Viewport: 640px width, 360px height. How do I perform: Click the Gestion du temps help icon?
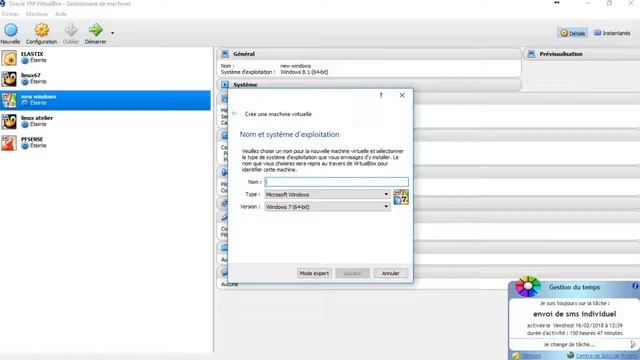(x=636, y=286)
